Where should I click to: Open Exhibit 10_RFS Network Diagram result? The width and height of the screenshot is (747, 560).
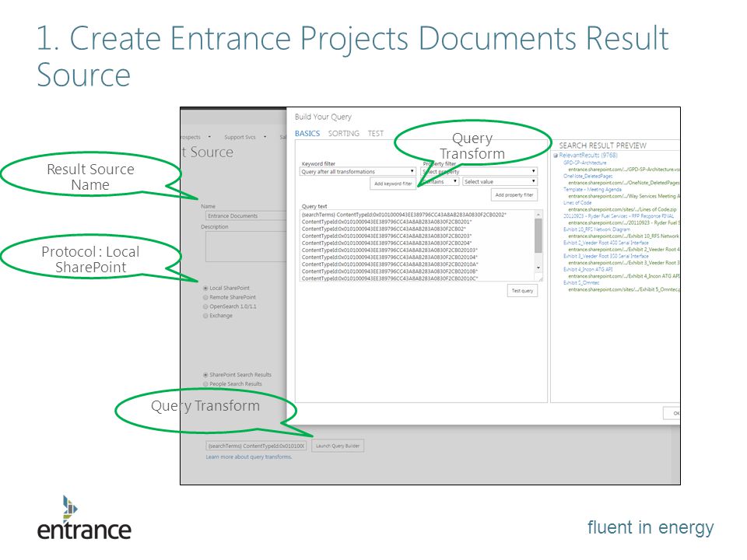pos(597,229)
